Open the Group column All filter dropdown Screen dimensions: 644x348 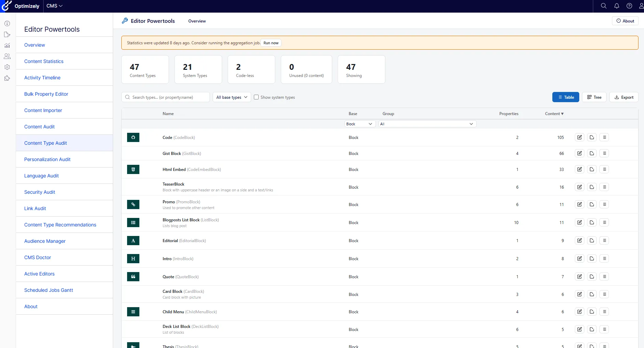(x=427, y=124)
